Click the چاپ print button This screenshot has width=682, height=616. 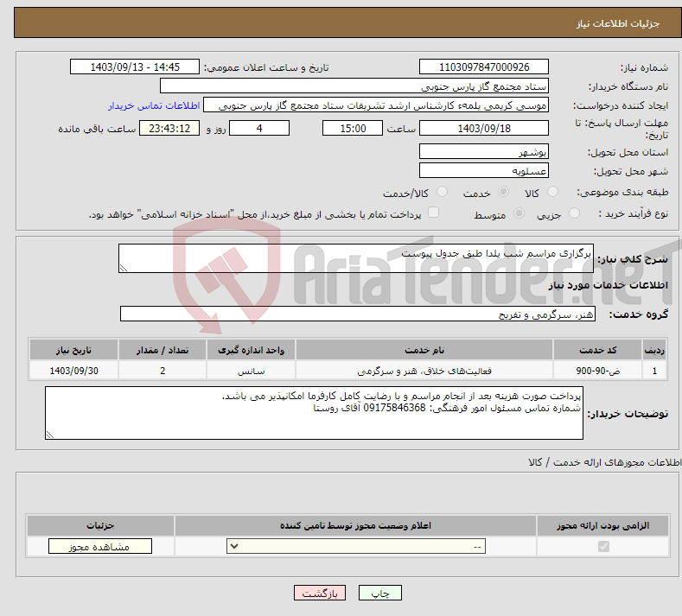380,593
